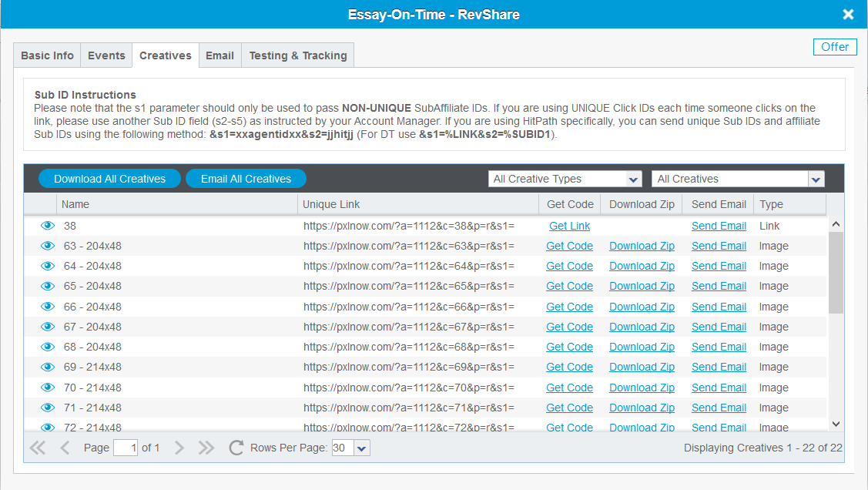Select unique link for creative 38
868x490 pixels.
[408, 226]
